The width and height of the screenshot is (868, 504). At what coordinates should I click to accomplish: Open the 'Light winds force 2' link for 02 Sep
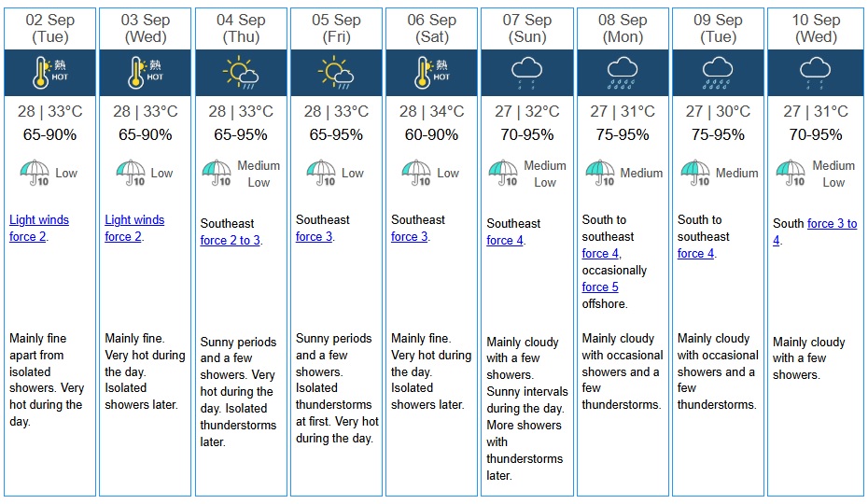click(x=39, y=220)
